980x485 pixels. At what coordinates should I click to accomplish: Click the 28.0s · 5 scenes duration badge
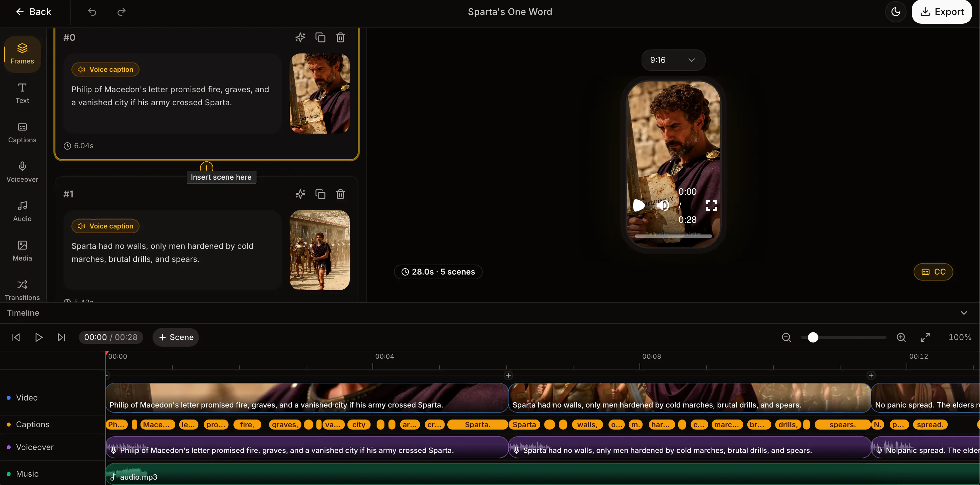pos(438,272)
